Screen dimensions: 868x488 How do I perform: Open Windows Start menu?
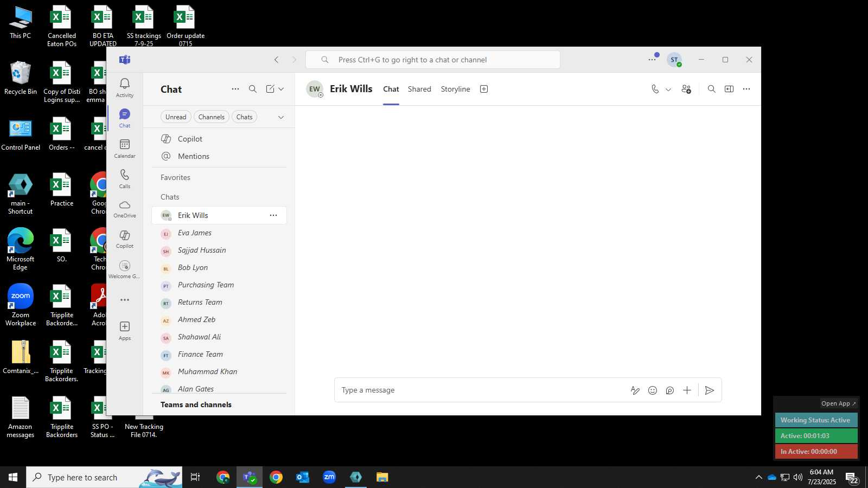(13, 477)
